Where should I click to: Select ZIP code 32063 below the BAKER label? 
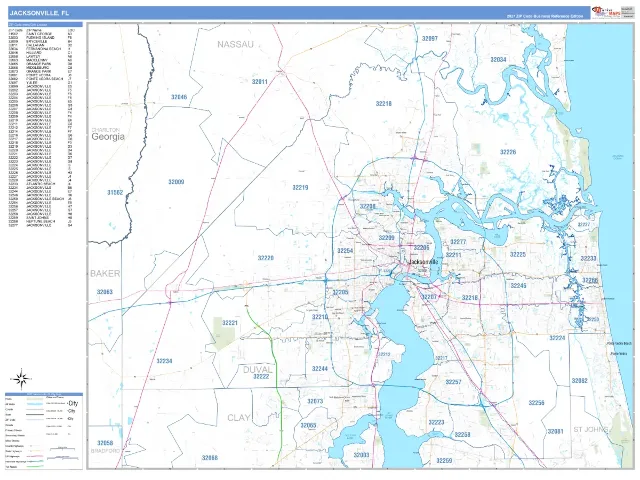coord(104,292)
